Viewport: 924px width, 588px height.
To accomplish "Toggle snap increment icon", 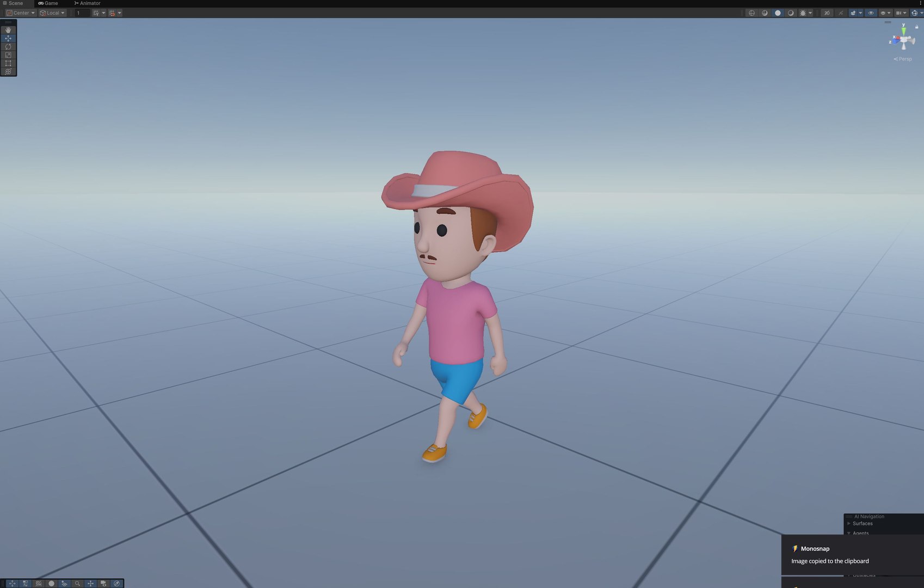I will pyautogui.click(x=112, y=13).
